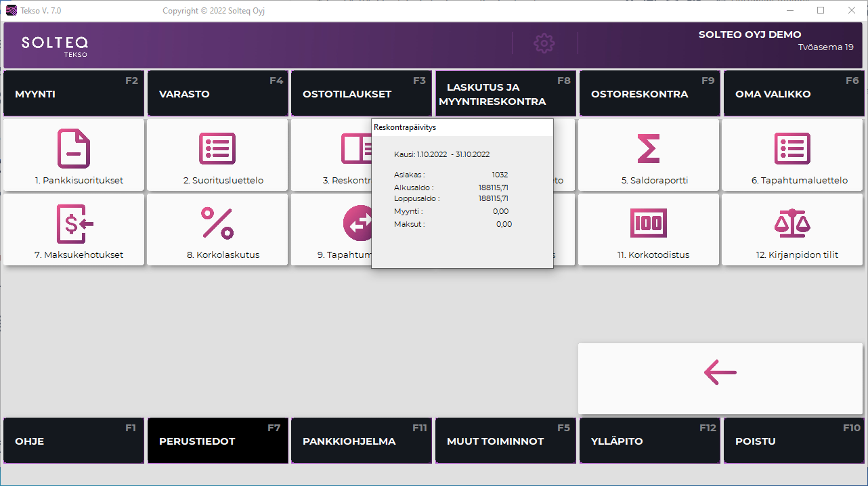This screenshot has width=868, height=486.
Task: Click the Ohje help button
Action: [x=74, y=441]
